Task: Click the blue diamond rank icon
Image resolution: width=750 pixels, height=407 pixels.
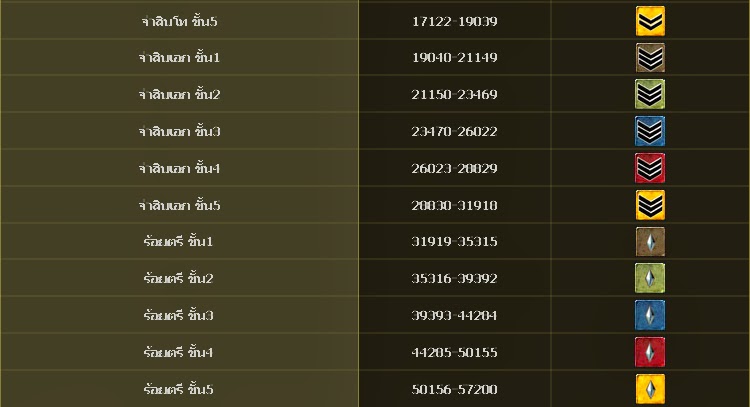Action: coord(650,315)
